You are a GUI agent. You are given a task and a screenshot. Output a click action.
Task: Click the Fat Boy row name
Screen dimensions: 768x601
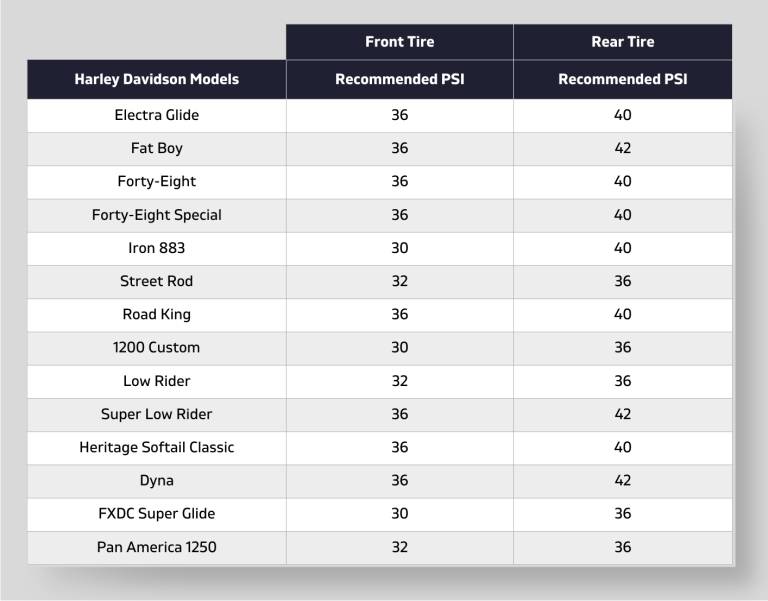tap(157, 148)
